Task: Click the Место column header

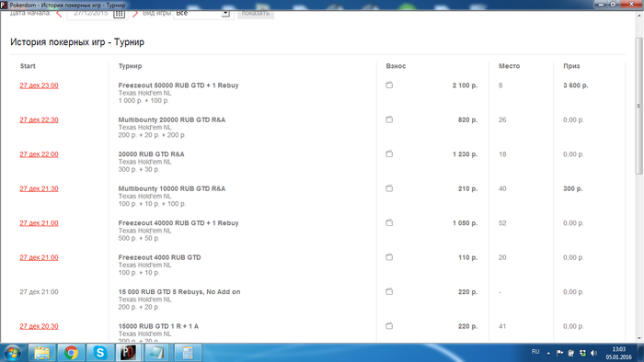Action: pyautogui.click(x=510, y=66)
